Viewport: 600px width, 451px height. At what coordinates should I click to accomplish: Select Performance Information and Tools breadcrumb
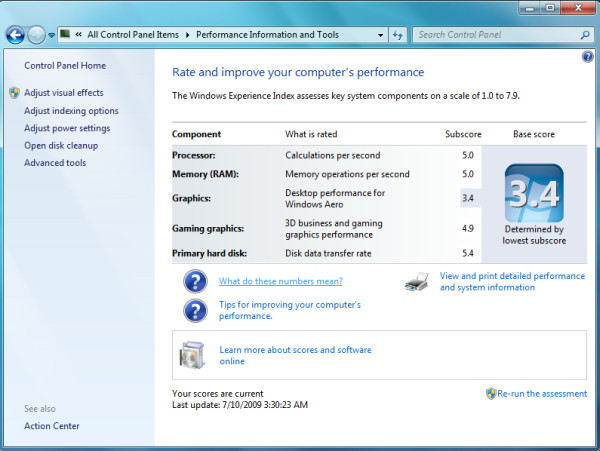(x=267, y=35)
